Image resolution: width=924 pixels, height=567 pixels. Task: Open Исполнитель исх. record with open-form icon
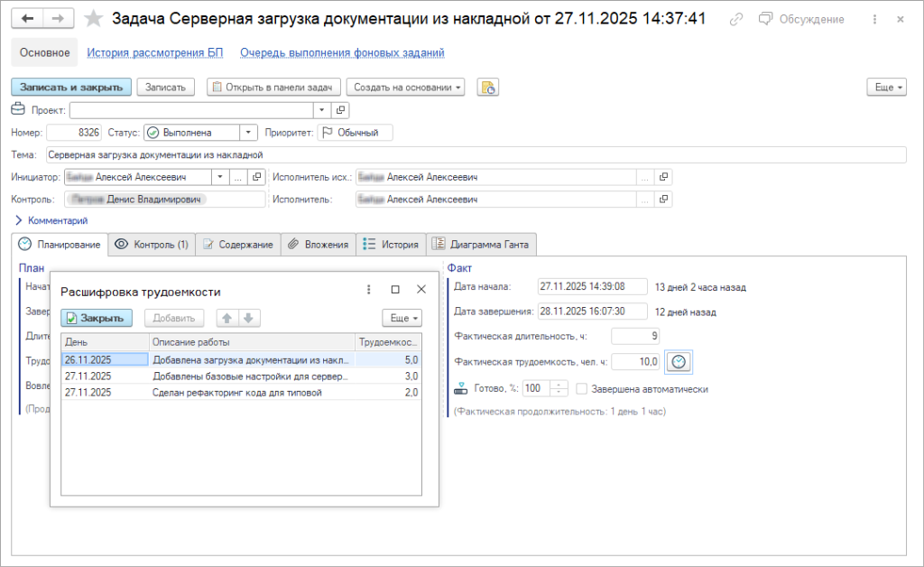point(664,177)
